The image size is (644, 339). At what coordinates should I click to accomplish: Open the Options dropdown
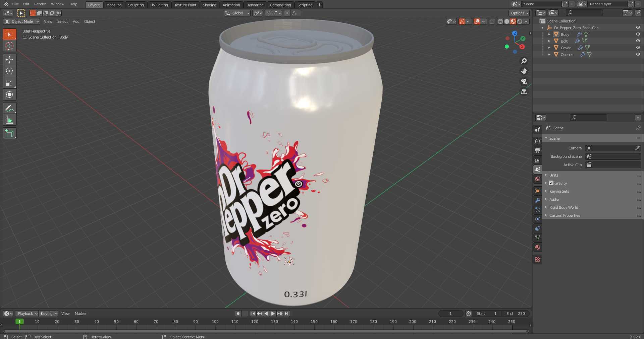[x=519, y=13]
